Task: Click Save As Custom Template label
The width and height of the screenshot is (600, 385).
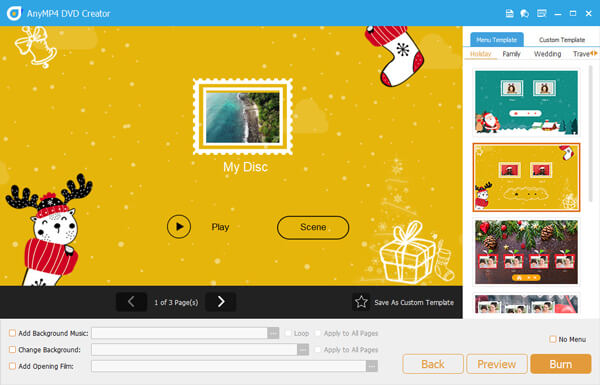Action: click(414, 302)
